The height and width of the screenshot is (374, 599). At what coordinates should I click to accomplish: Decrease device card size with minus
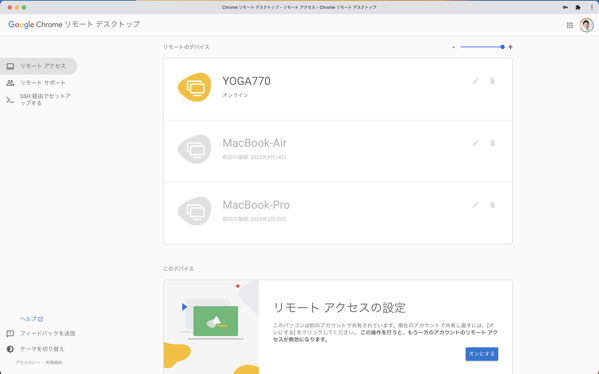[x=453, y=47]
